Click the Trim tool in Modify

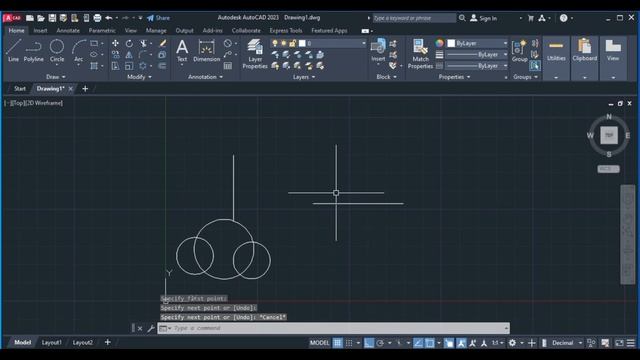tap(143, 43)
